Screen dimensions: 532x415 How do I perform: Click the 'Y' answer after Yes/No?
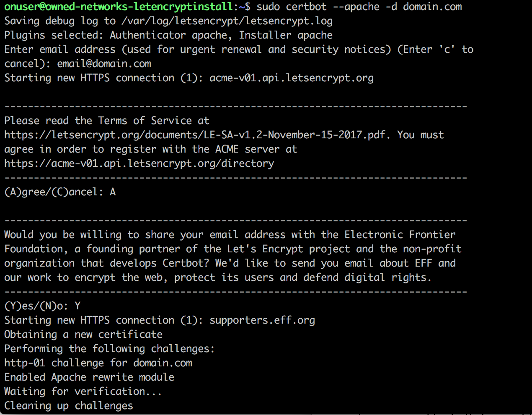77,306
